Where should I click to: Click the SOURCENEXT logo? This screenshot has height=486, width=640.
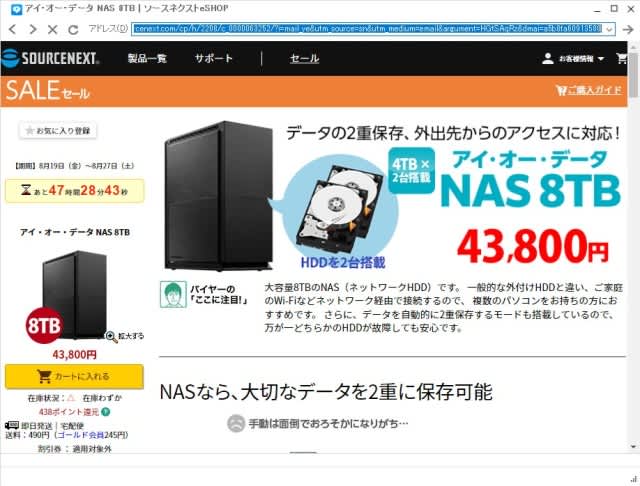50,58
